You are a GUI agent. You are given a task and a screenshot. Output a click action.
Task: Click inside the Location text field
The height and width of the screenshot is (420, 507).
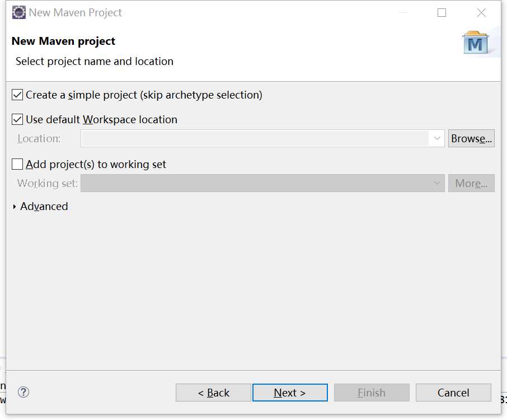tap(255, 138)
